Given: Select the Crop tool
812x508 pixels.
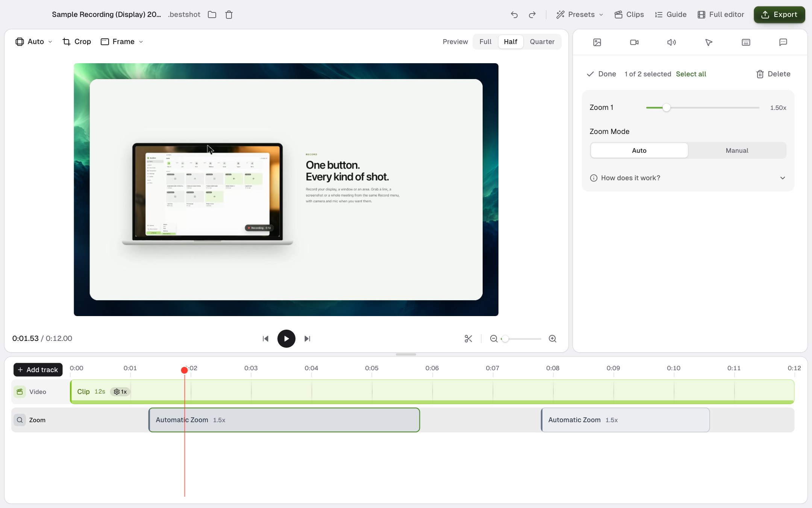Looking at the screenshot, I should click(77, 42).
